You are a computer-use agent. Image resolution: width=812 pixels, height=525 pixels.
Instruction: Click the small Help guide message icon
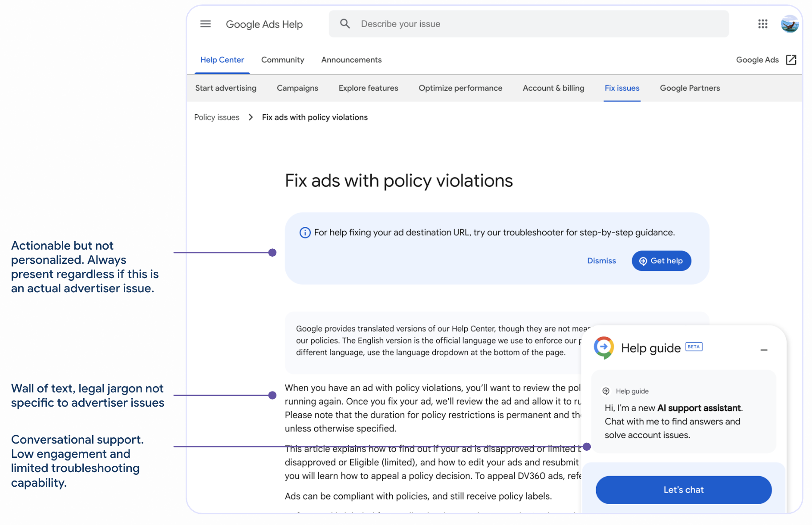point(606,391)
